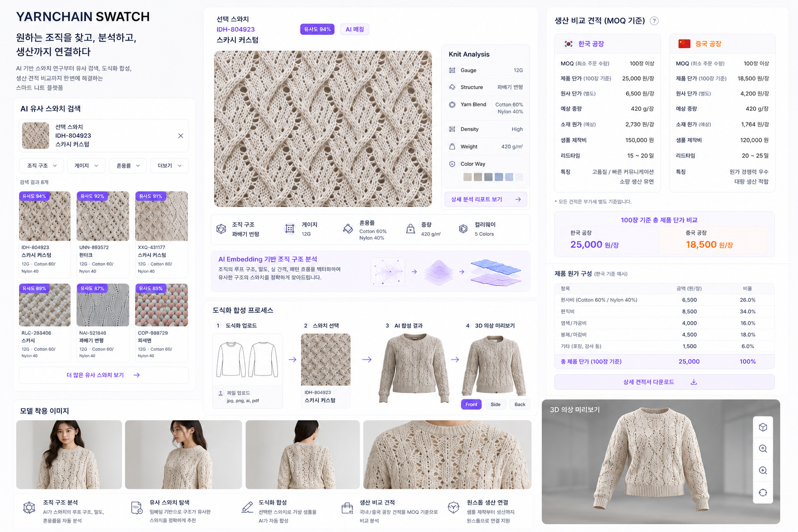Click the 혼용률 icon in summary bar
This screenshot has height=532, width=798.
(x=348, y=229)
